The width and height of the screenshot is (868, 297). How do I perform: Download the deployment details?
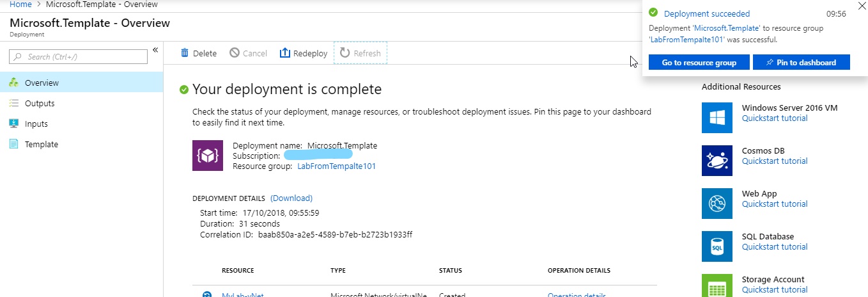point(291,198)
